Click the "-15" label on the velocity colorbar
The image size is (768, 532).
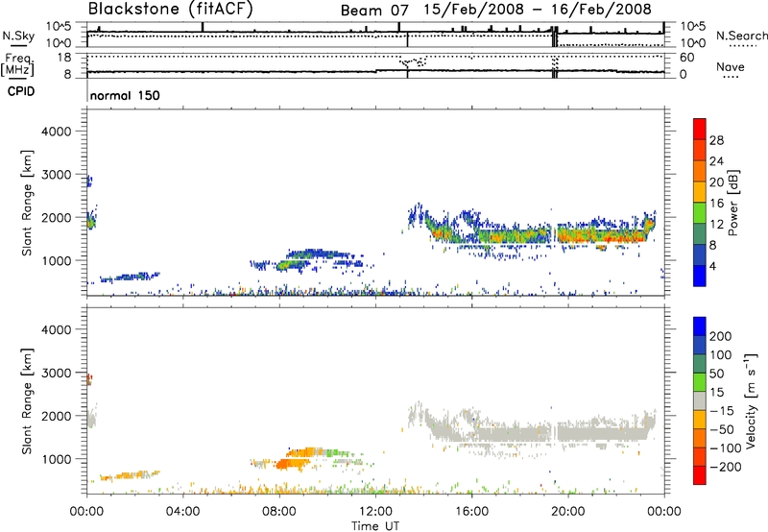coord(722,411)
